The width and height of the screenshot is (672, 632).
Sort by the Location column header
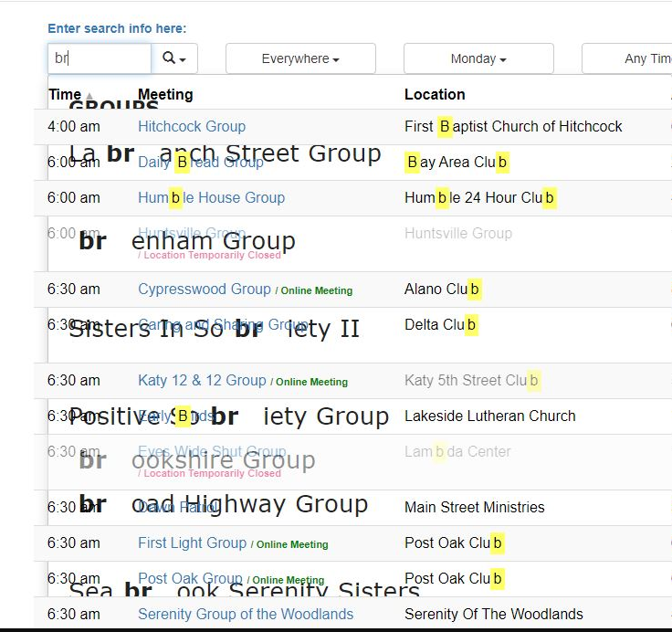[x=435, y=94]
